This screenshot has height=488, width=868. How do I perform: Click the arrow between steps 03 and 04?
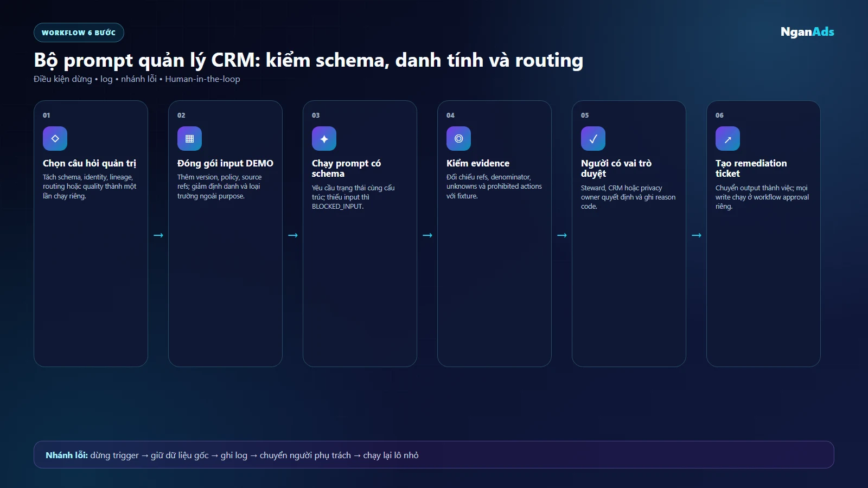click(x=427, y=235)
